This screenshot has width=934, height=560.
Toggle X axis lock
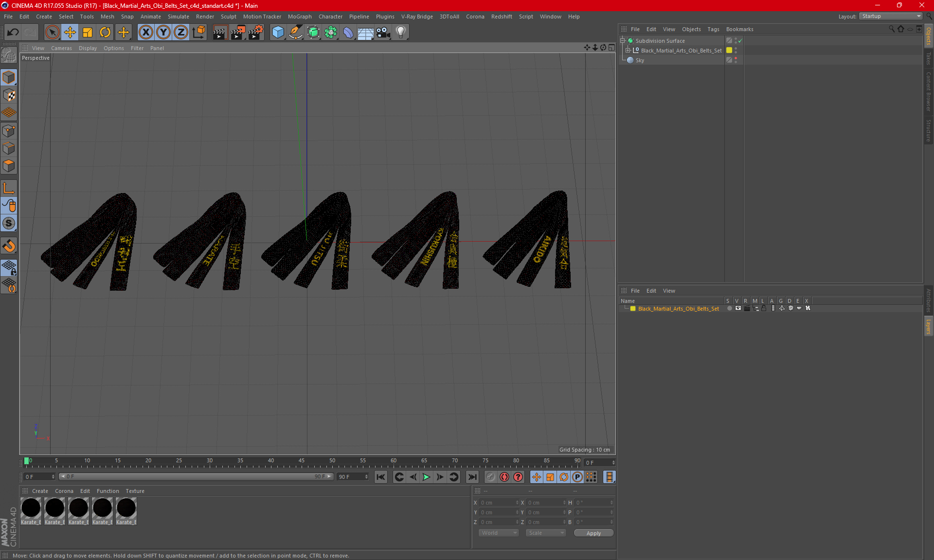[145, 33]
